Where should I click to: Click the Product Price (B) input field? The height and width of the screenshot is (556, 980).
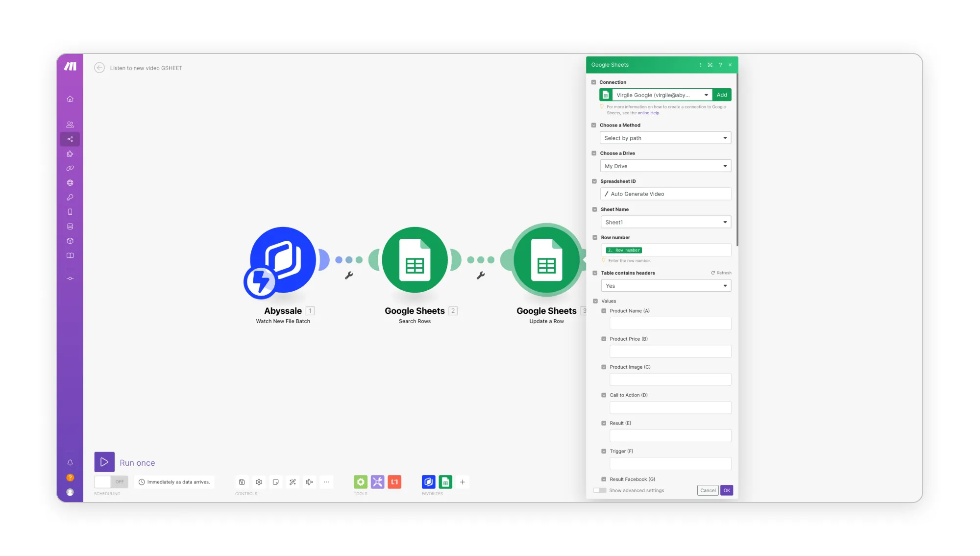[x=670, y=352]
